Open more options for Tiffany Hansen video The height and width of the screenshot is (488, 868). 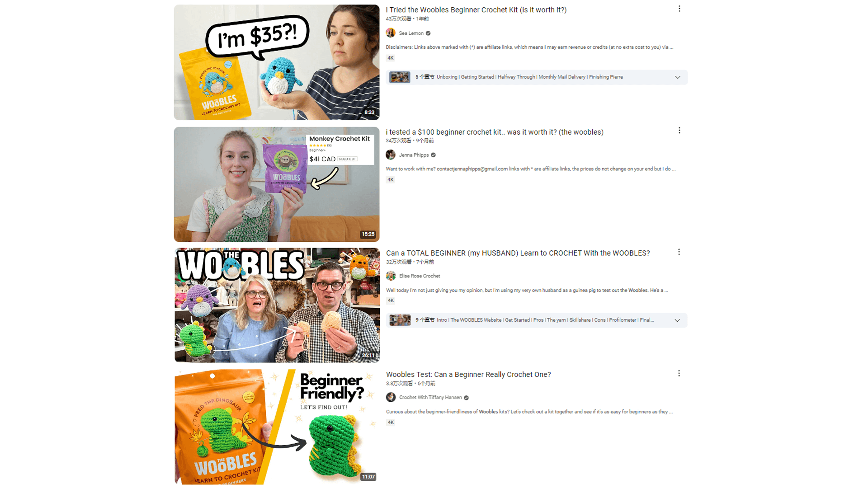tap(679, 374)
